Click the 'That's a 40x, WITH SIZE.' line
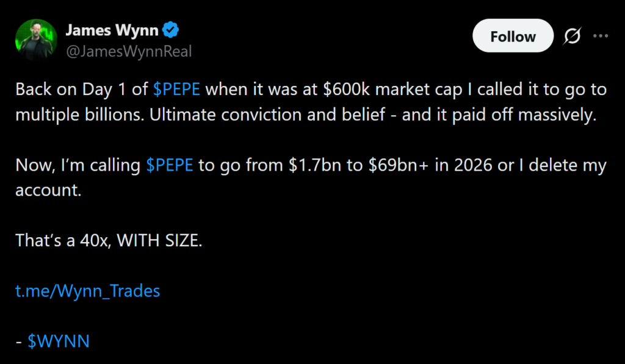Viewport: 625px width, 364px height. (108, 240)
